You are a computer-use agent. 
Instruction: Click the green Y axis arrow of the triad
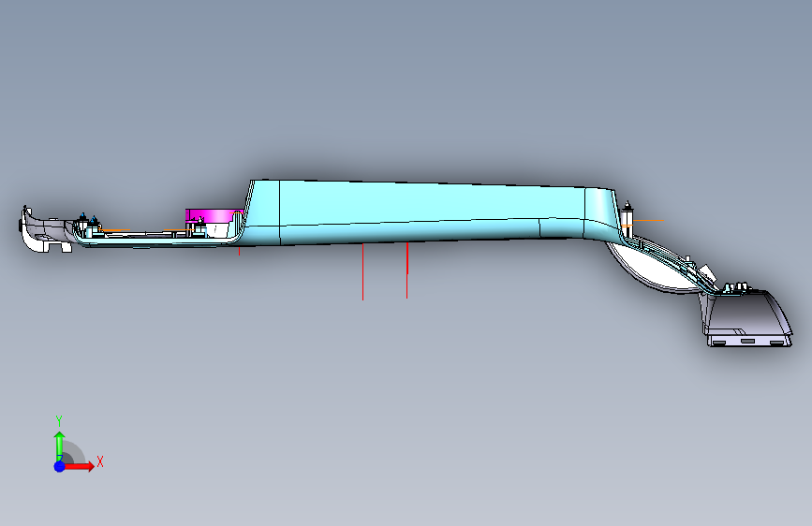pyautogui.click(x=60, y=445)
